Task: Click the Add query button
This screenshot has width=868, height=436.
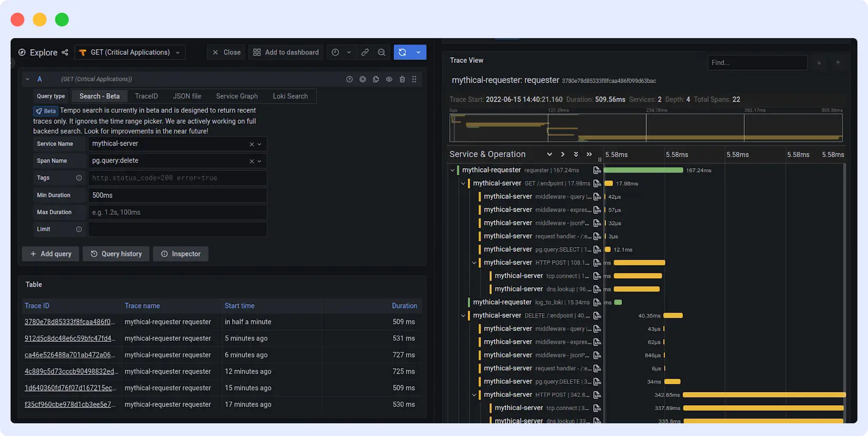Action: pyautogui.click(x=50, y=254)
